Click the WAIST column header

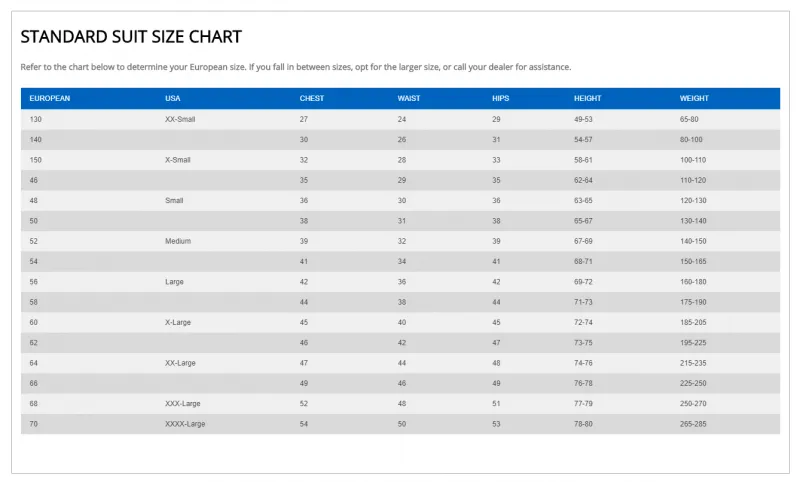pyautogui.click(x=409, y=98)
